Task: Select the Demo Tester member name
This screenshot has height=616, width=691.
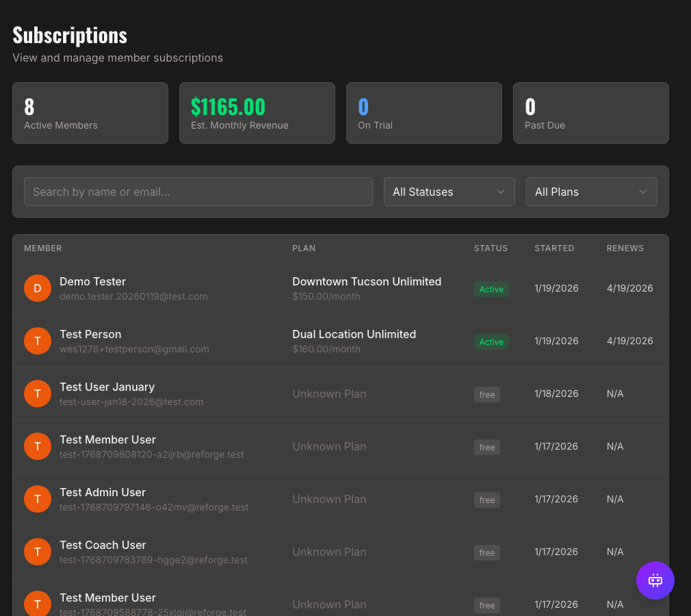Action: (92, 281)
